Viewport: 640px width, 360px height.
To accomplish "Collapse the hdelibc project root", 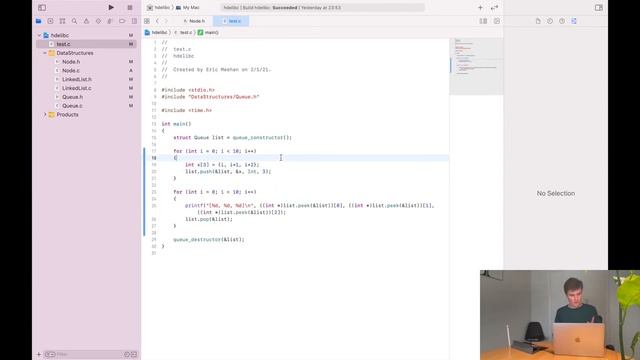I will pyautogui.click(x=40, y=36).
